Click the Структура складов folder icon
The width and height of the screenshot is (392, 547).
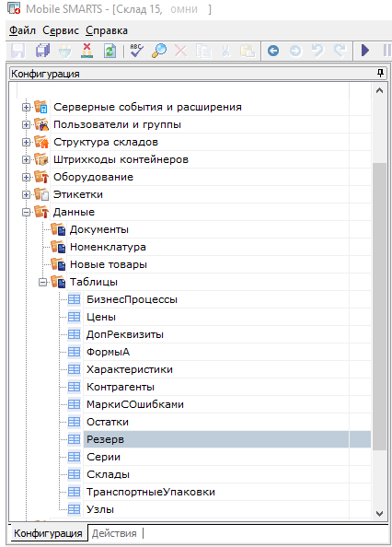(41, 142)
